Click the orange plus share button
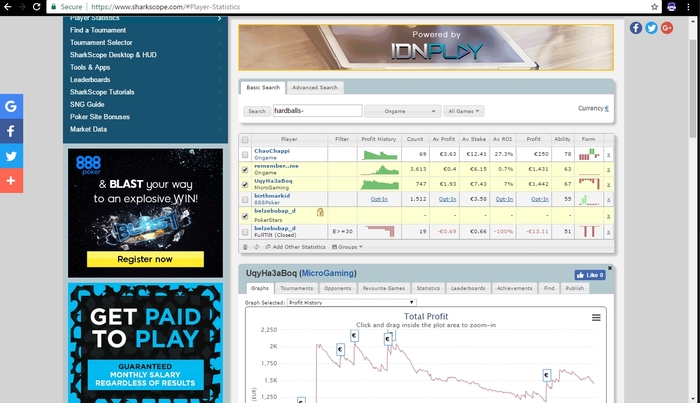 pos(11,181)
